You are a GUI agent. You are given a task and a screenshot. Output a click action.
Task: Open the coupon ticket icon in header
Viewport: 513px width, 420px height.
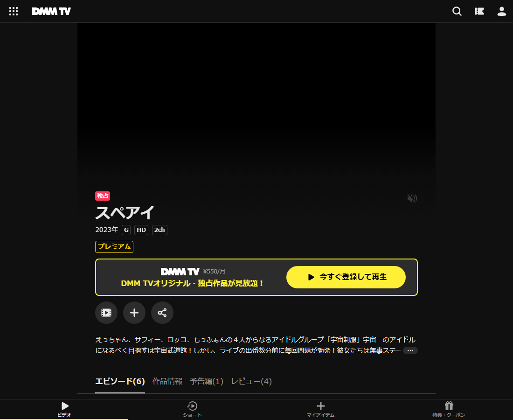(479, 12)
